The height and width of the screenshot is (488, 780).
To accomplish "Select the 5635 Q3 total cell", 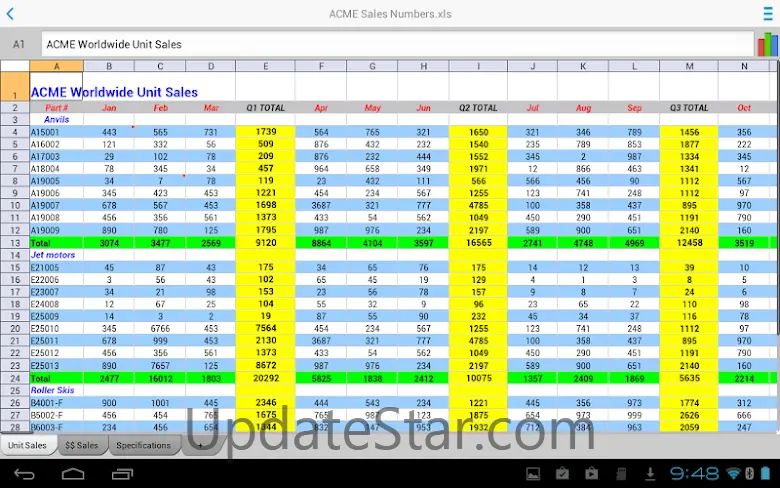I will [689, 378].
